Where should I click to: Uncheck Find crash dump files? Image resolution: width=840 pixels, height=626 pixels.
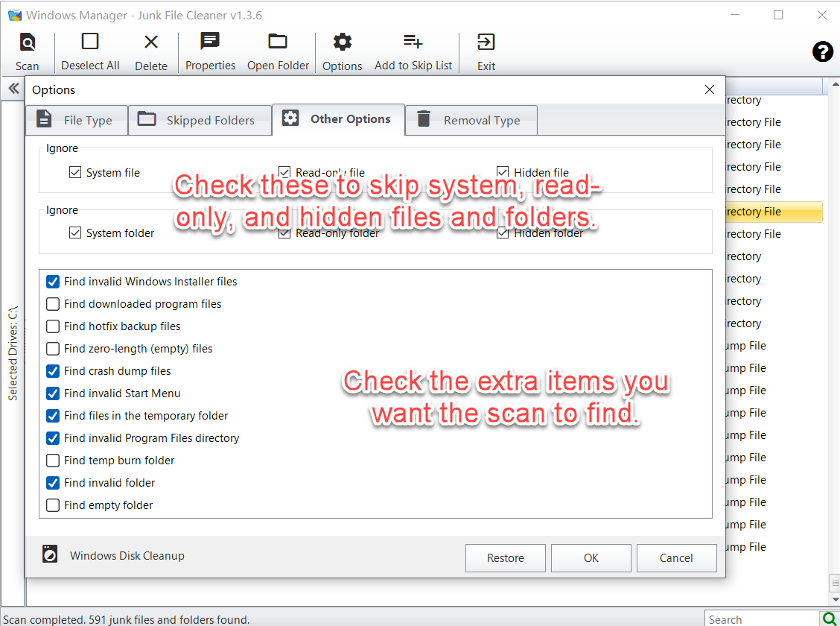[x=52, y=371]
